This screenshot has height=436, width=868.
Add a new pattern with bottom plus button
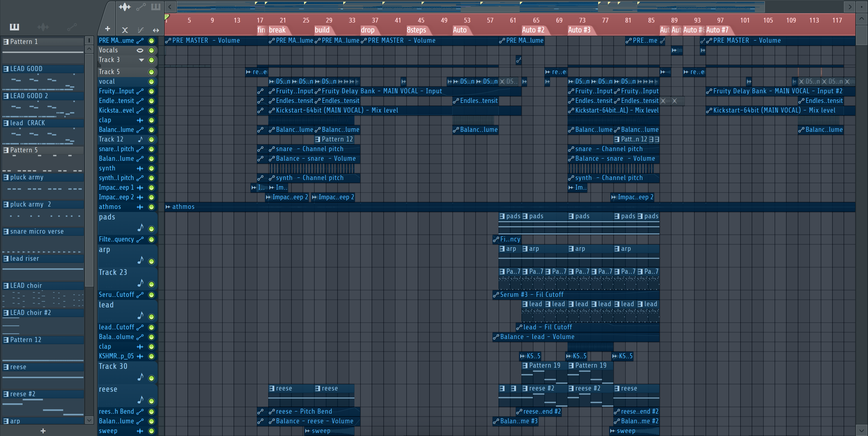[43, 431]
